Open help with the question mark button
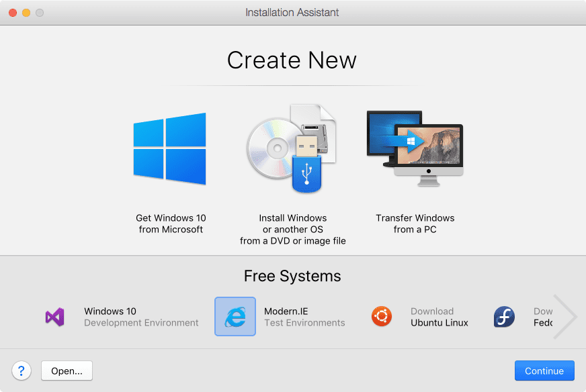The width and height of the screenshot is (586, 392). coord(22,371)
